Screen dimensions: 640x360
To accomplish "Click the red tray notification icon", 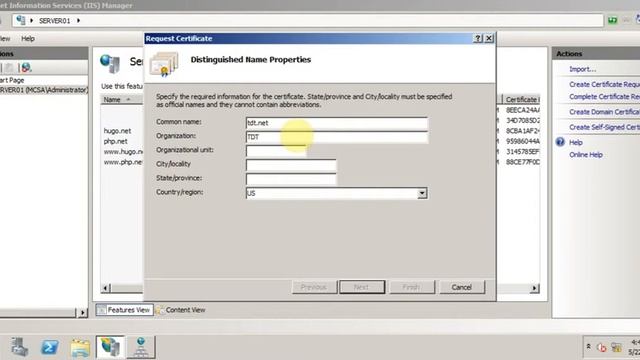I will pos(602,347).
